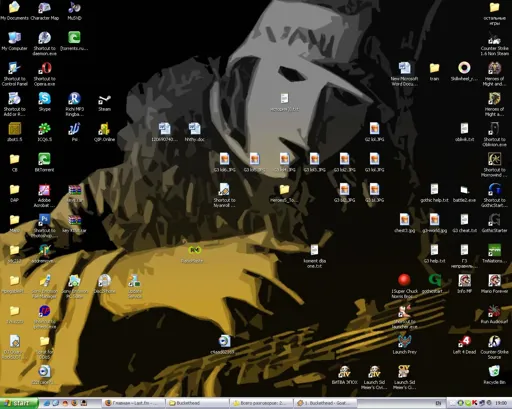Click the EN language indicator
512x409 pixels.
[438, 403]
